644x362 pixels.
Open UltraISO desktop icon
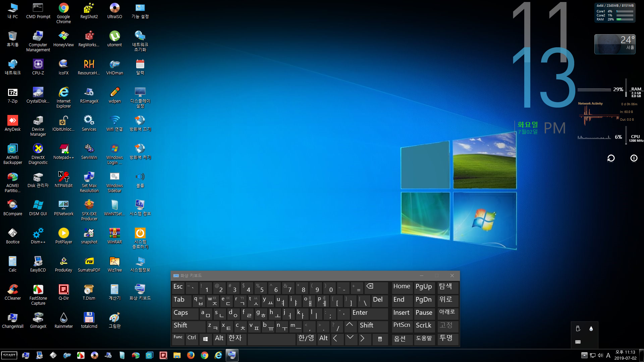[114, 11]
